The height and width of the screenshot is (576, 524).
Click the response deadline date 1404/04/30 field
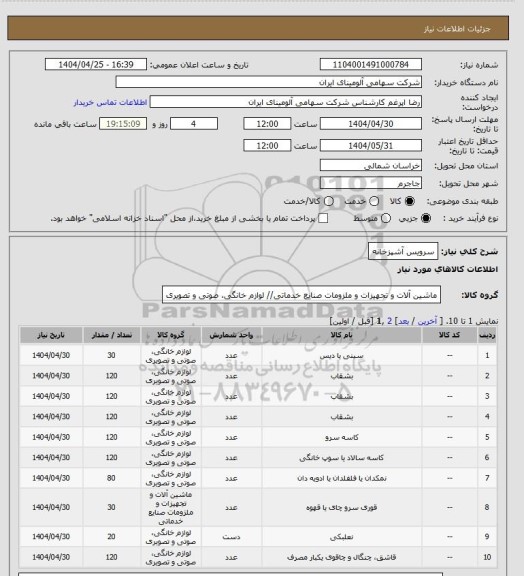pyautogui.click(x=370, y=124)
